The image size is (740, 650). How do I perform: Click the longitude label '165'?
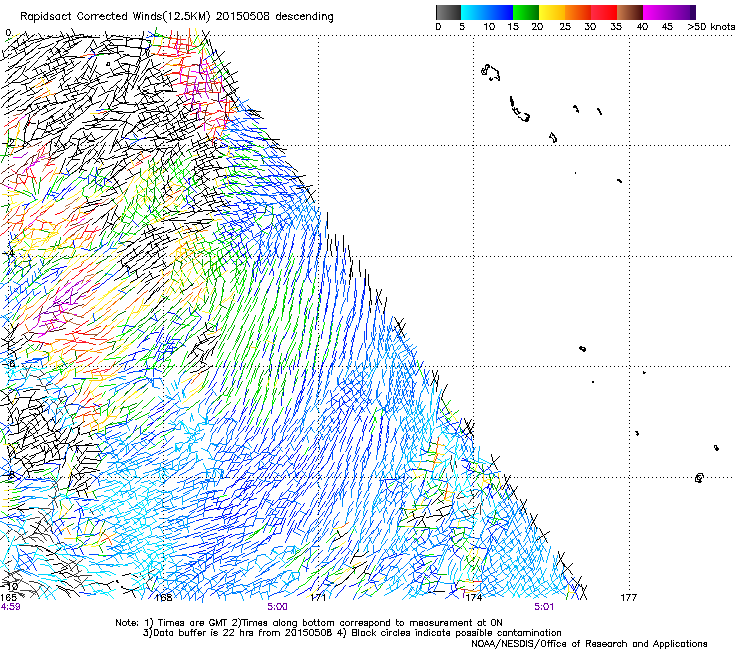pos(8,598)
